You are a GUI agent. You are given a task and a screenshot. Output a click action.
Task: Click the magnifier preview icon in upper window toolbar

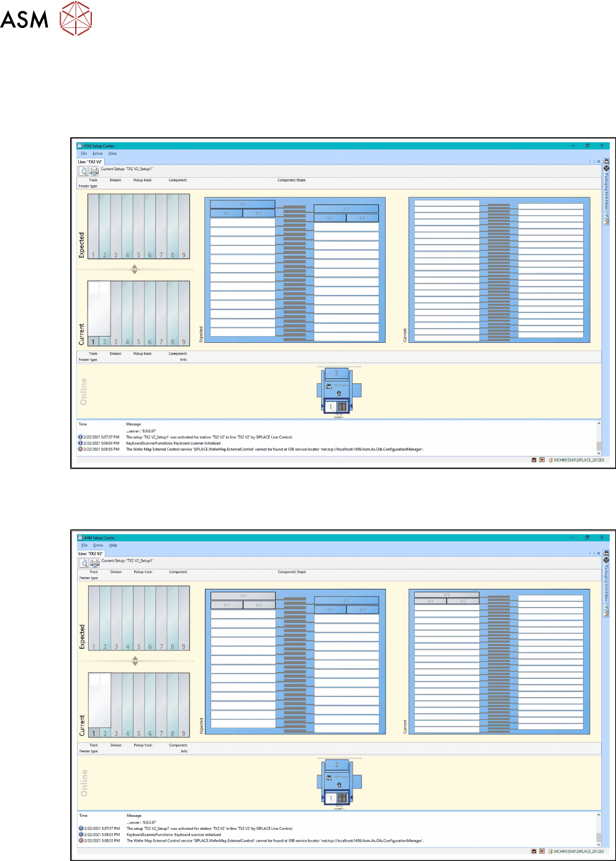(83, 171)
